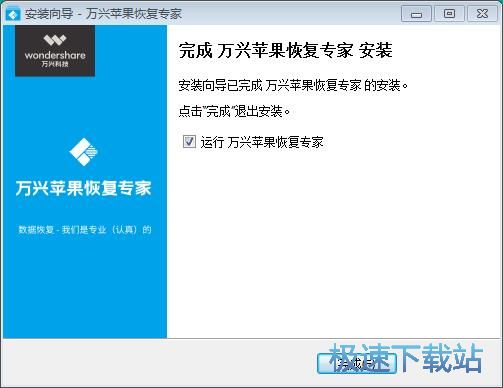Maximize the setup wizard window

[449, 14]
